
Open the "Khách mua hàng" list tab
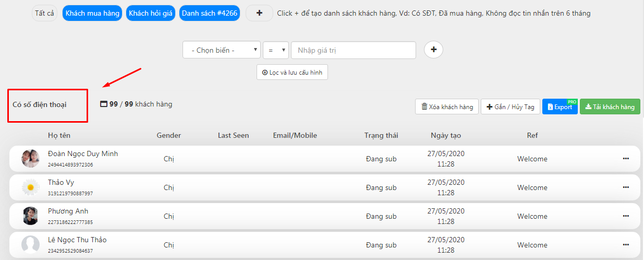92,13
